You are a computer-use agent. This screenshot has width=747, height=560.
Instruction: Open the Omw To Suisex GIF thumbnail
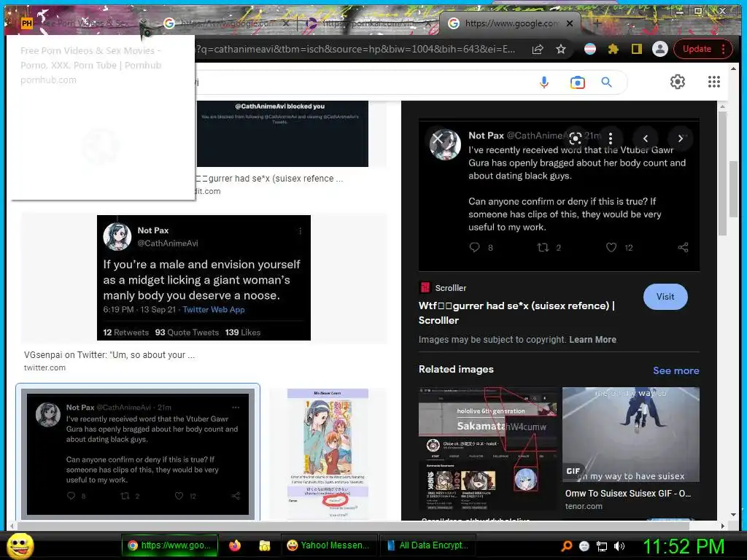click(x=631, y=435)
